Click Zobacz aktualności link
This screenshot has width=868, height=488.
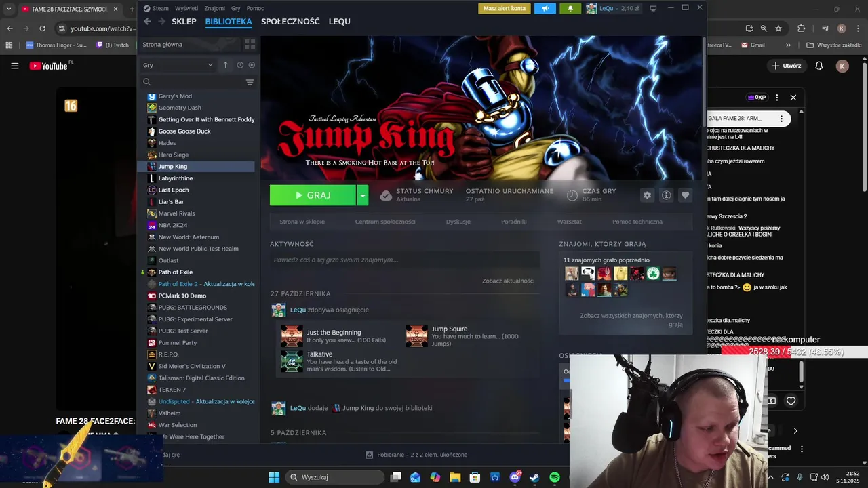(509, 281)
